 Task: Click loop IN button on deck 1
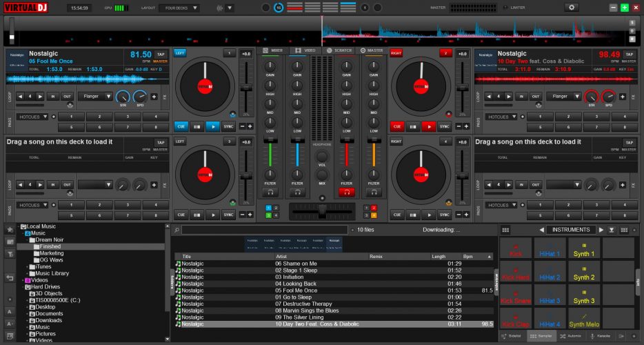pyautogui.click(x=52, y=97)
